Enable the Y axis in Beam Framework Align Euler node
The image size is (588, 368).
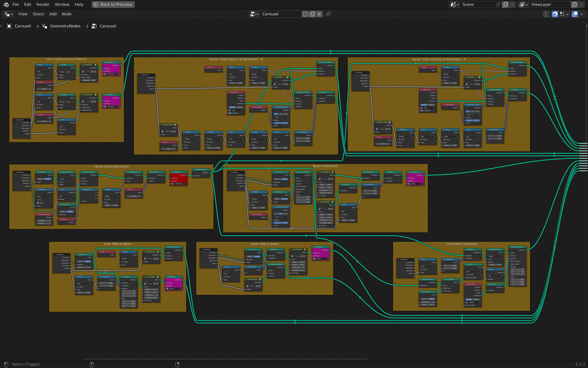click(281, 214)
